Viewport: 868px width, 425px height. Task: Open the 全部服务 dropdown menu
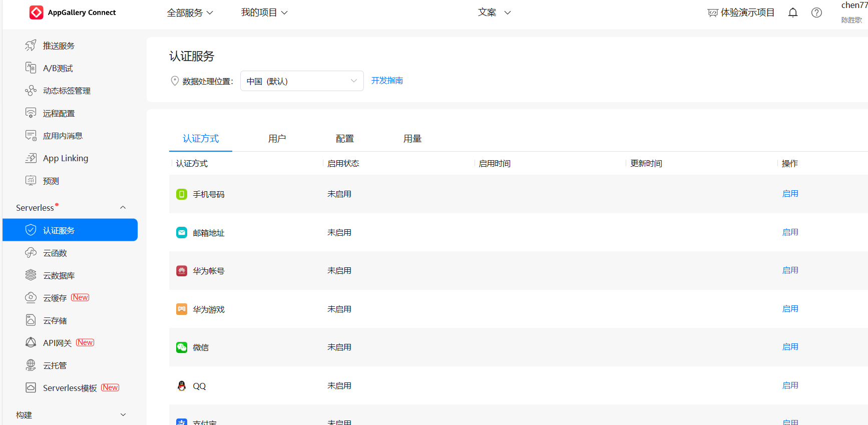[190, 13]
